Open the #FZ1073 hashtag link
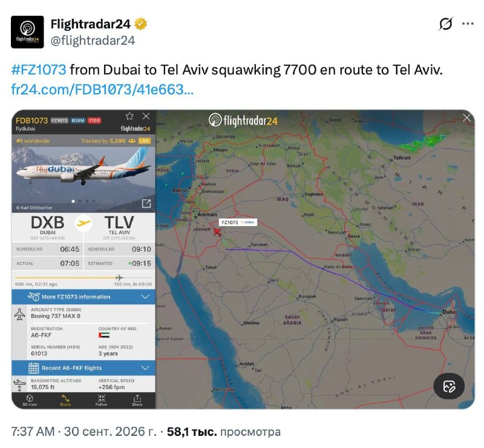Screen dimensions: 484x448 [x=39, y=70]
